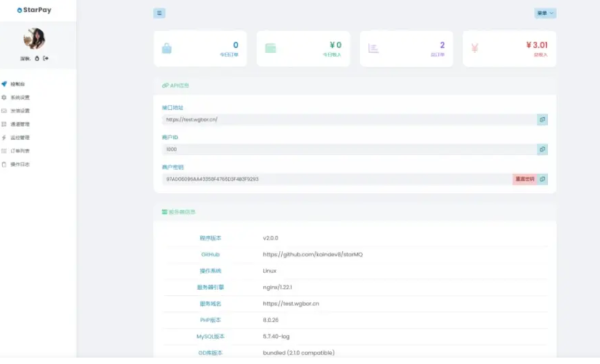The image size is (600, 364).
Task: Copy the merchant secret key
Action: (x=543, y=179)
